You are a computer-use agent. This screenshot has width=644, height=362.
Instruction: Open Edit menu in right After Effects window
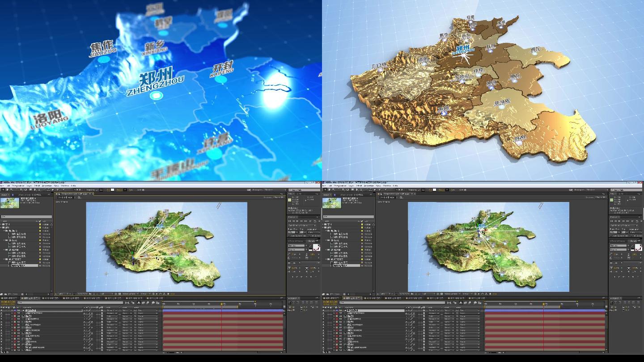coord(330,185)
